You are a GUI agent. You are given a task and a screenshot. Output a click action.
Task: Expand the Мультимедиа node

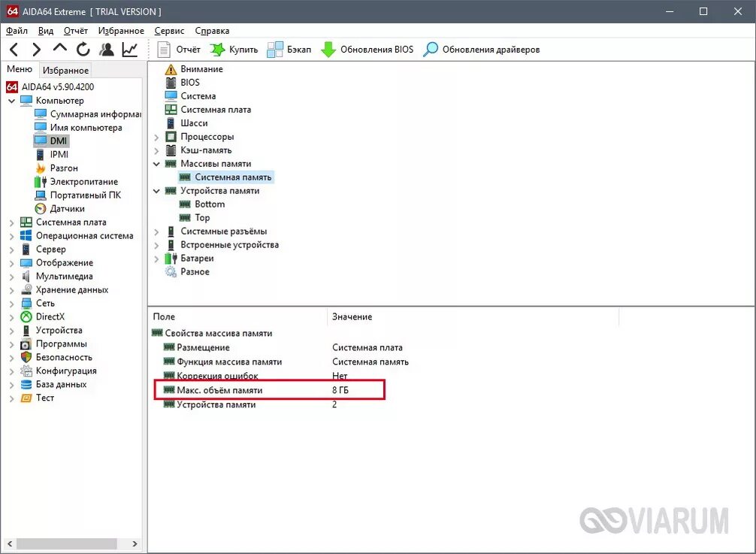[12, 277]
